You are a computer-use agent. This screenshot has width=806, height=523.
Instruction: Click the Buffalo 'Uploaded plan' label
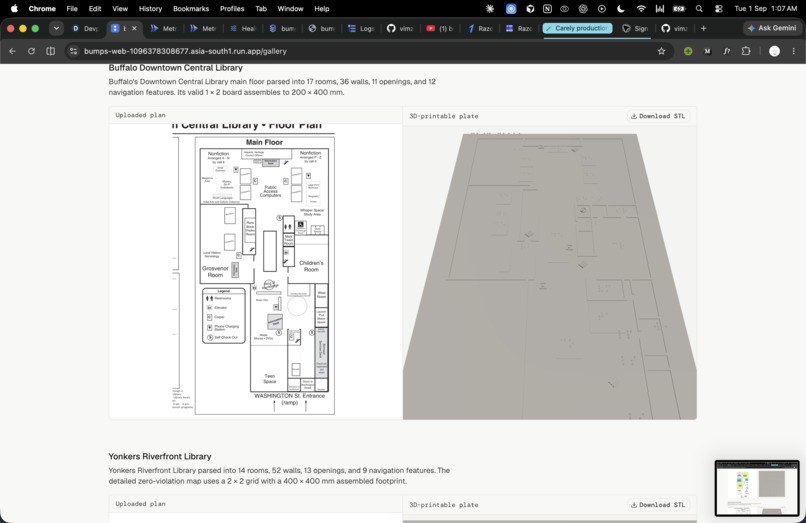(140, 115)
